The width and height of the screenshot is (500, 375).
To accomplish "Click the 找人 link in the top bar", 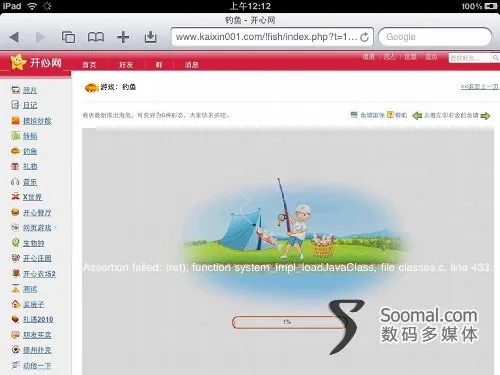I will pos(389,57).
